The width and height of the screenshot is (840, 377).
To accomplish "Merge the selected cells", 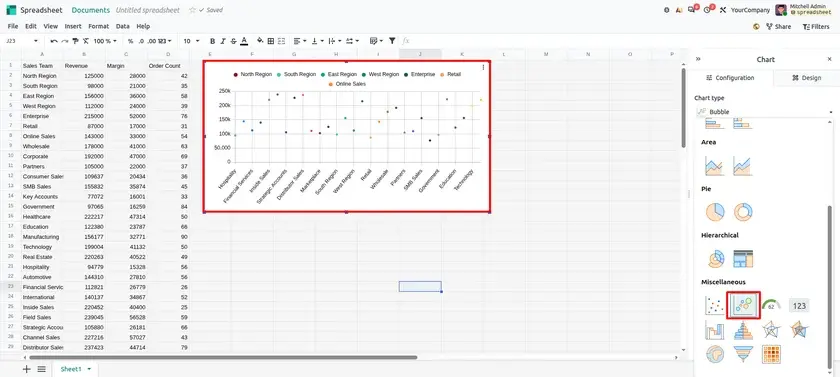I will 281,41.
